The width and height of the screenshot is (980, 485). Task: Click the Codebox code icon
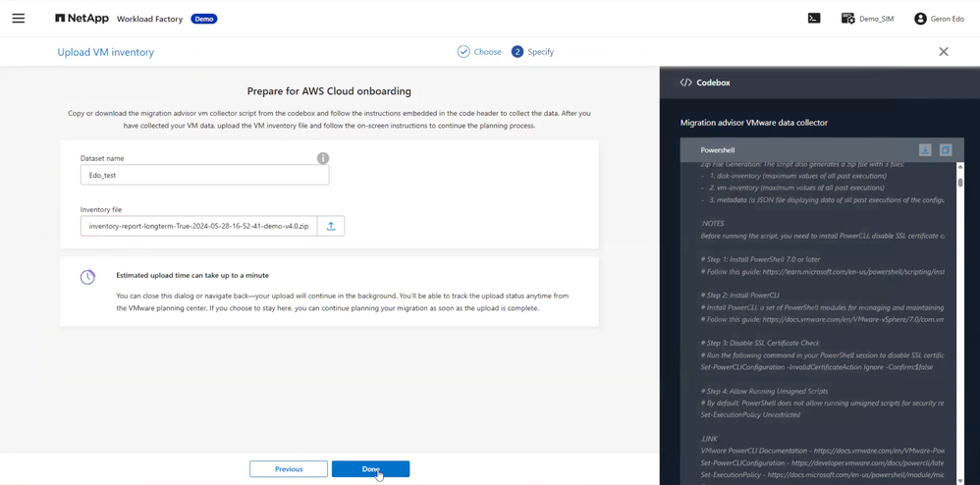685,82
